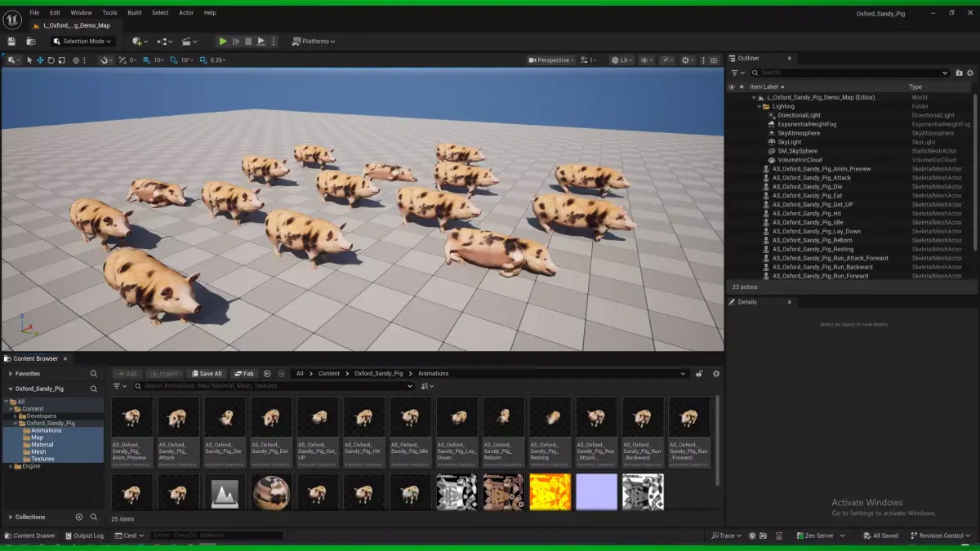The width and height of the screenshot is (980, 551).
Task: Click Outliner add folder icon
Action: tap(959, 73)
